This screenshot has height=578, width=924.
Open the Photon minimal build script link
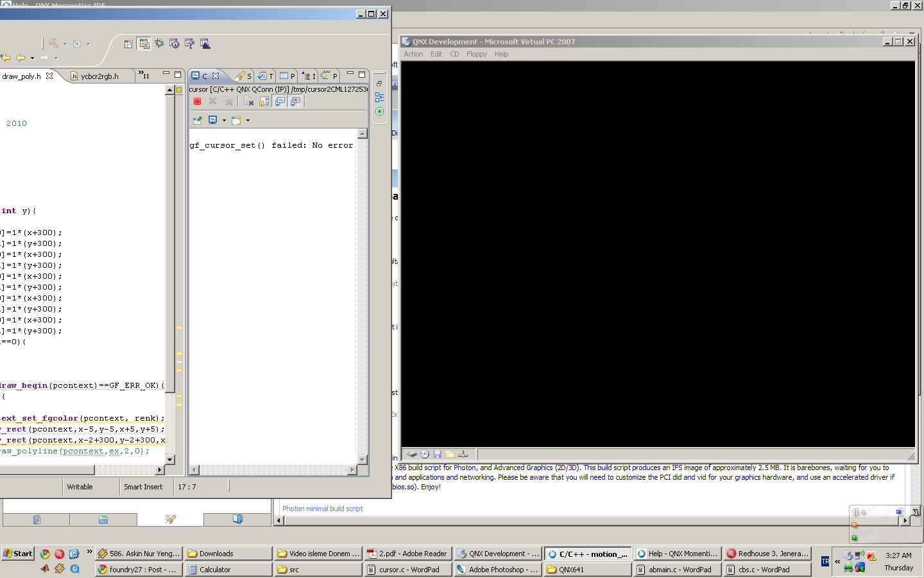[x=322, y=509]
